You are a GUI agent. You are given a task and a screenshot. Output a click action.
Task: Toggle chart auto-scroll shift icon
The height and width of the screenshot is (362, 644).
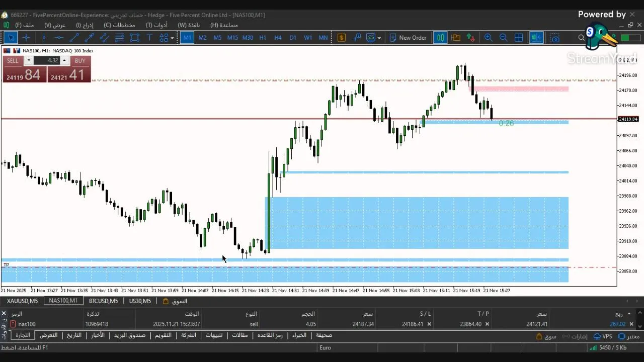[x=536, y=38]
